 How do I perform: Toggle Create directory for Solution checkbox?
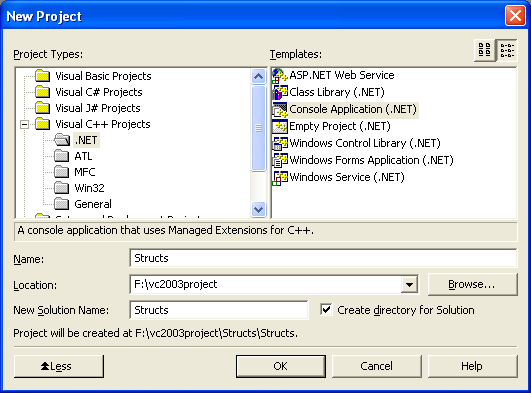point(326,310)
